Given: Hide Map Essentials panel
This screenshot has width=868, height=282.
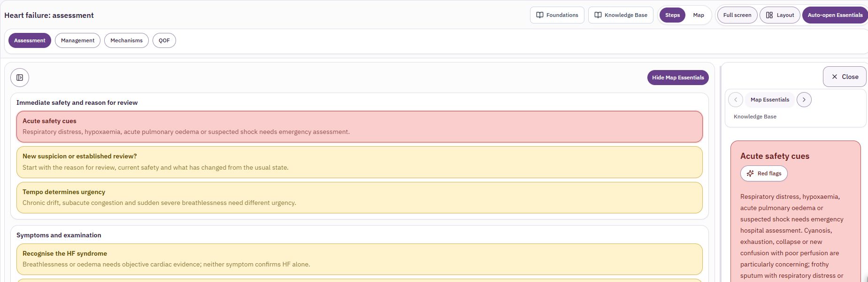Looking at the screenshot, I should coord(678,78).
